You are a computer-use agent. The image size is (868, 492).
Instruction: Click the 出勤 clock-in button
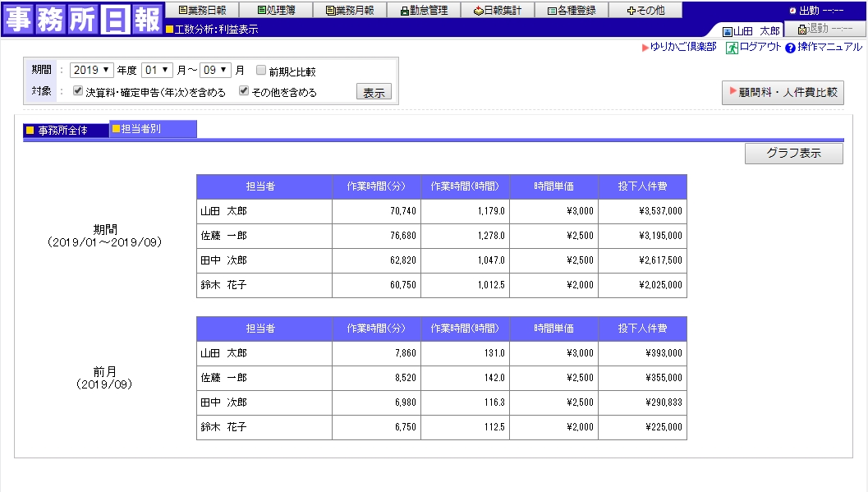(x=816, y=11)
